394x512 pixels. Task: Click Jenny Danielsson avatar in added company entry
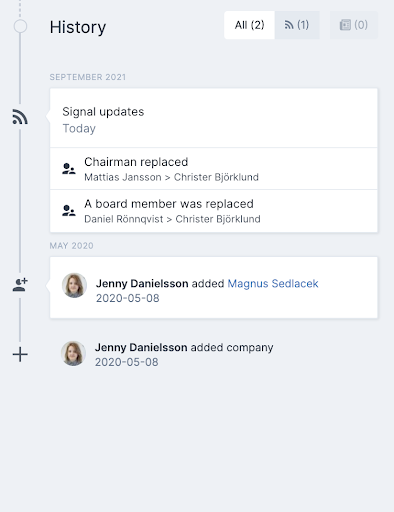pyautogui.click(x=73, y=353)
